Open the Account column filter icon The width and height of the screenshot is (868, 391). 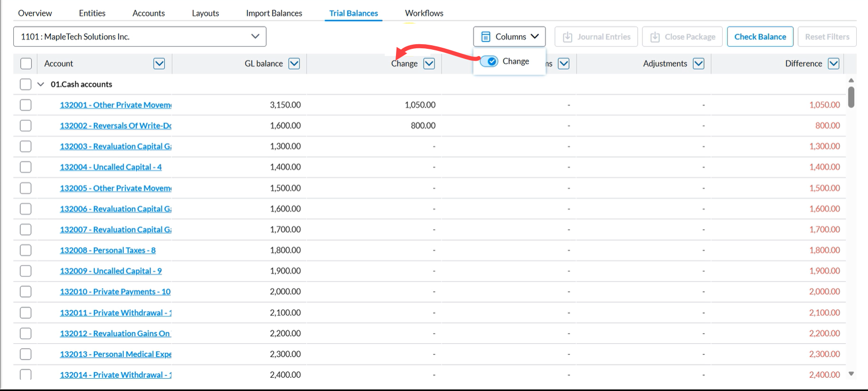(159, 63)
